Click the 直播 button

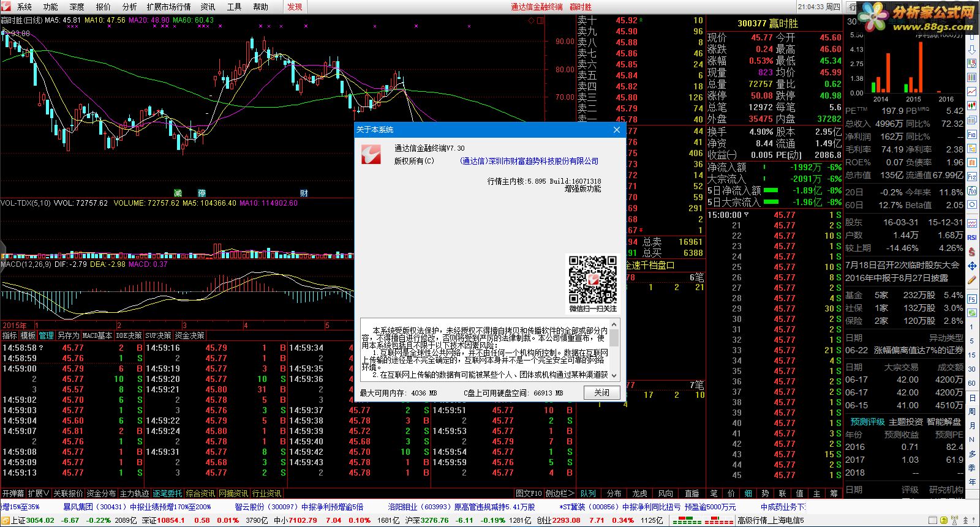coord(692,493)
